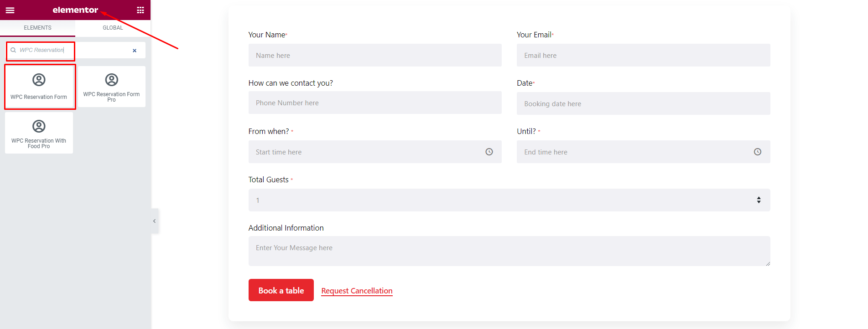Open the Elementor hamburger menu
868x329 pixels.
tap(10, 10)
